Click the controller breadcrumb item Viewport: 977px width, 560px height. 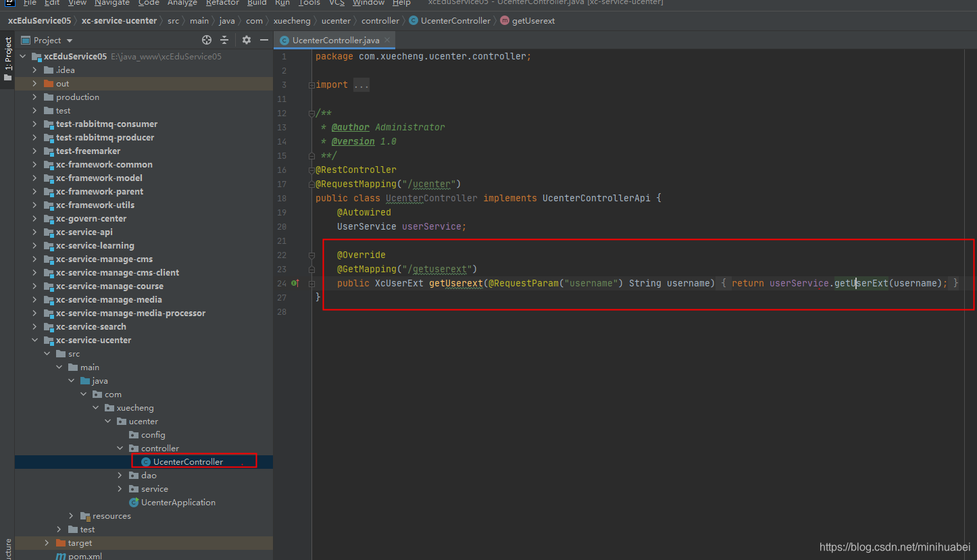(380, 21)
